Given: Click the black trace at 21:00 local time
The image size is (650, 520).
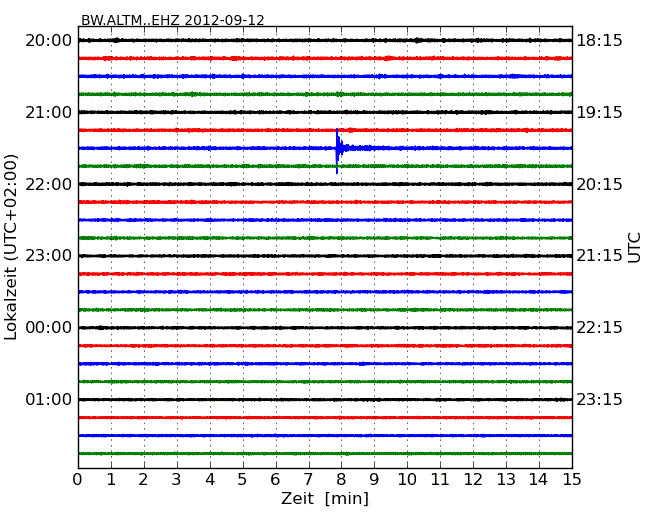Looking at the screenshot, I should pos(325,112).
